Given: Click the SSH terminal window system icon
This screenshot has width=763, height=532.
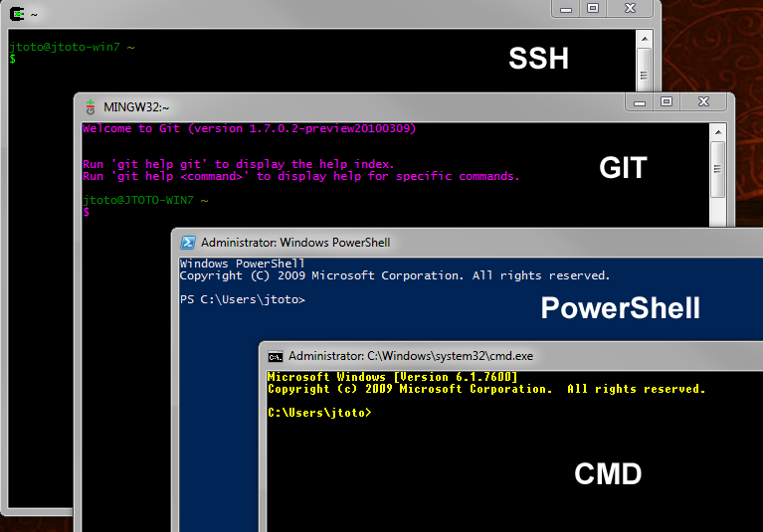Looking at the screenshot, I should (17, 14).
